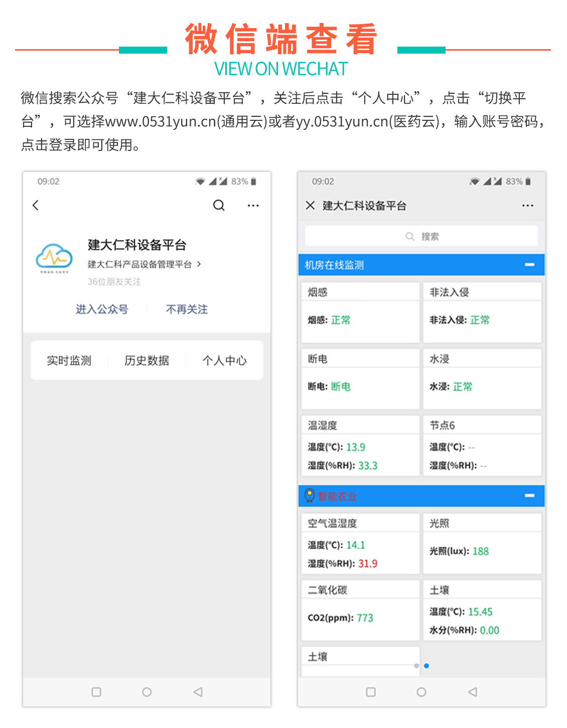Tap the CO2 value 773
Screen dimensions: 567x728
pyautogui.click(x=365, y=618)
